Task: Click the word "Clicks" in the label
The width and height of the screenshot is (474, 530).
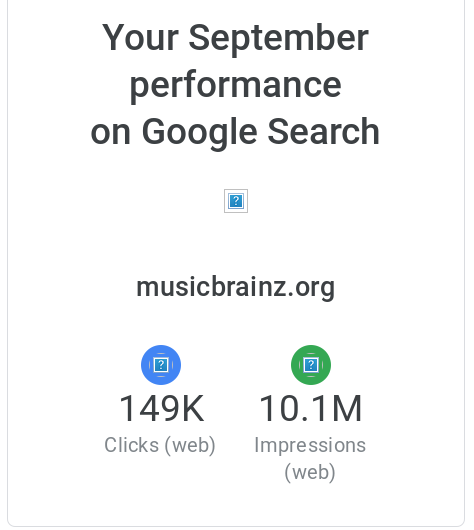Action: pyautogui.click(x=132, y=445)
